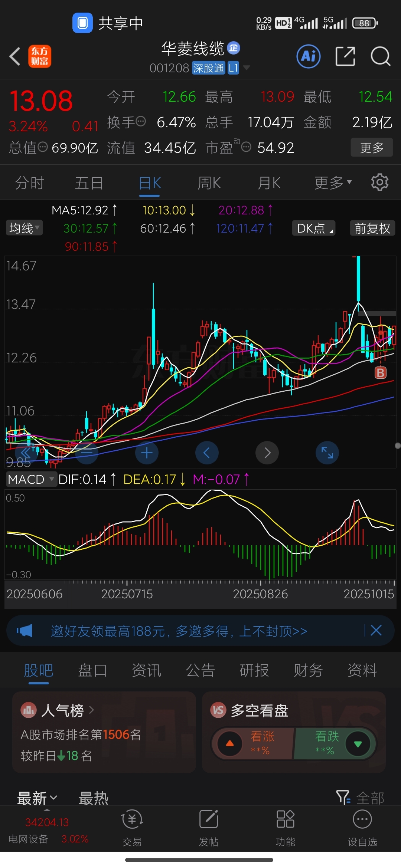This screenshot has height=868, width=401.
Task: Tap the red B buy marker
Action: (381, 372)
